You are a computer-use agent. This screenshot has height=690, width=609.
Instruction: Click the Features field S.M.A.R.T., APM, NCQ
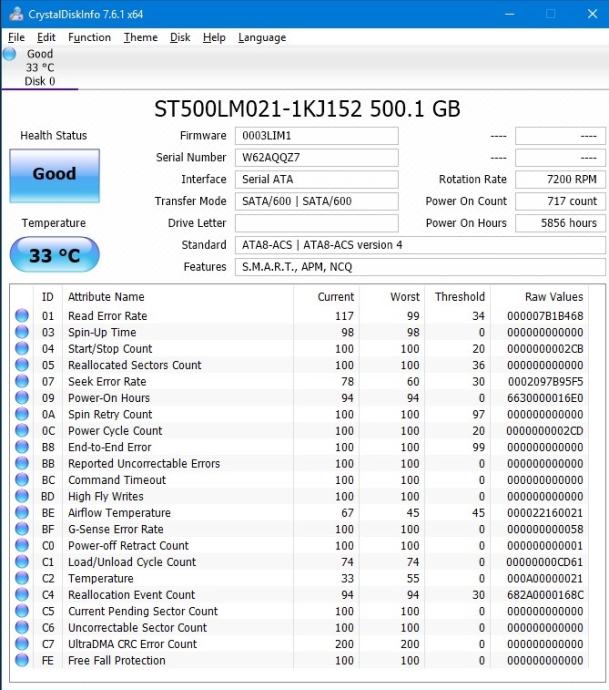420,267
